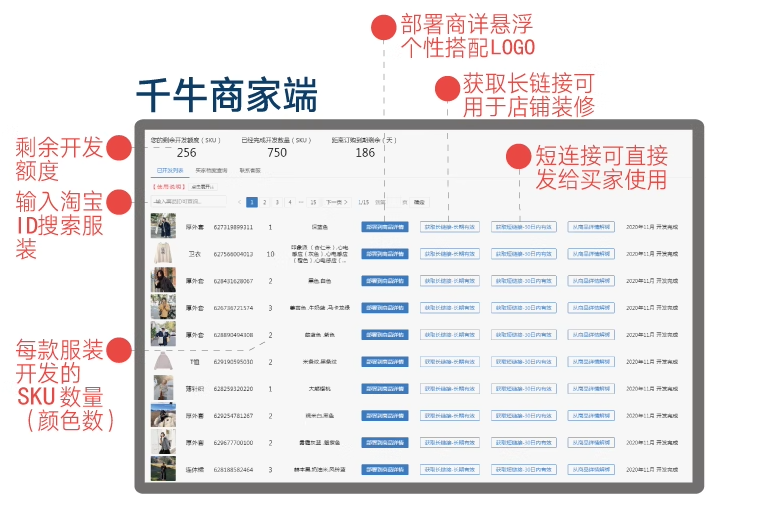The width and height of the screenshot is (775, 525).
Task: Open product thumbnail for item 627319899311
Action: 163,226
